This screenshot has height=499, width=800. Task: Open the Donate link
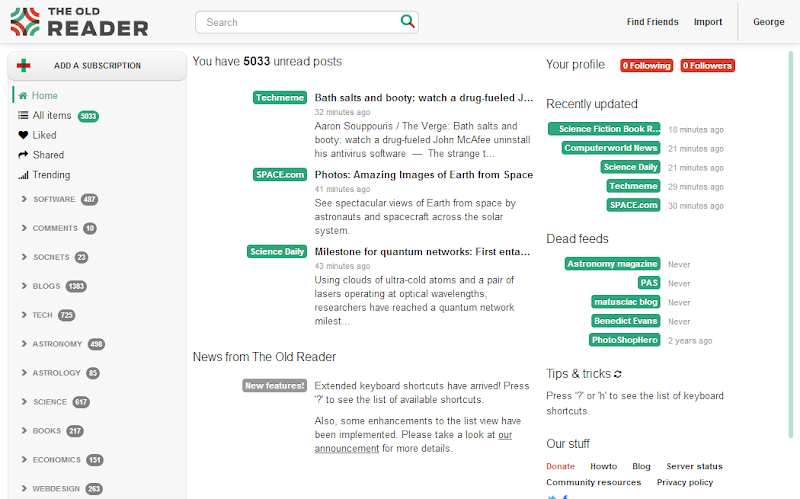560,466
